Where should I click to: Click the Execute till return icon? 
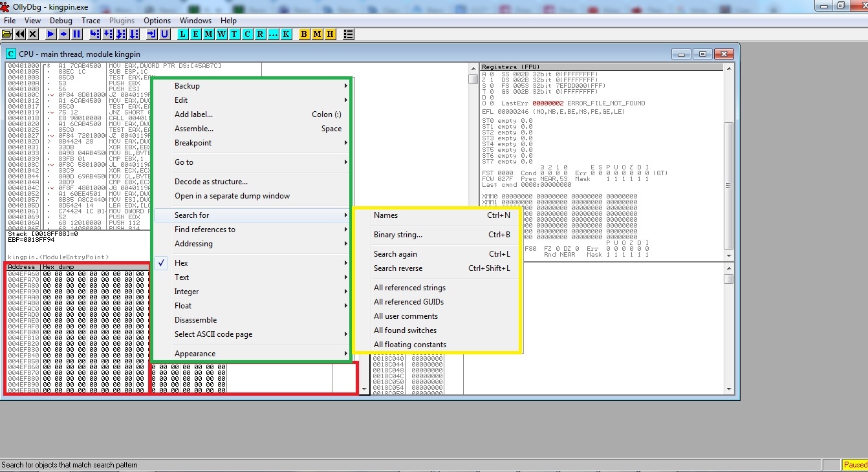(x=151, y=34)
